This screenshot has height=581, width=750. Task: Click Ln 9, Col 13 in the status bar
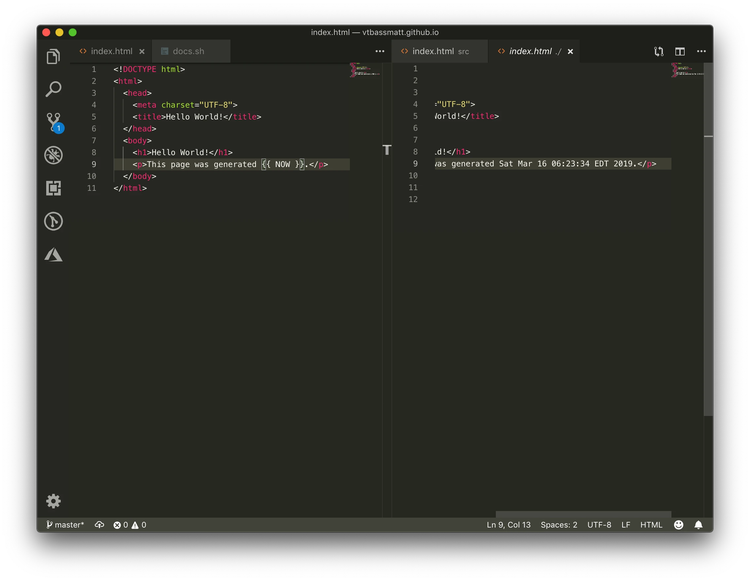coord(509,525)
